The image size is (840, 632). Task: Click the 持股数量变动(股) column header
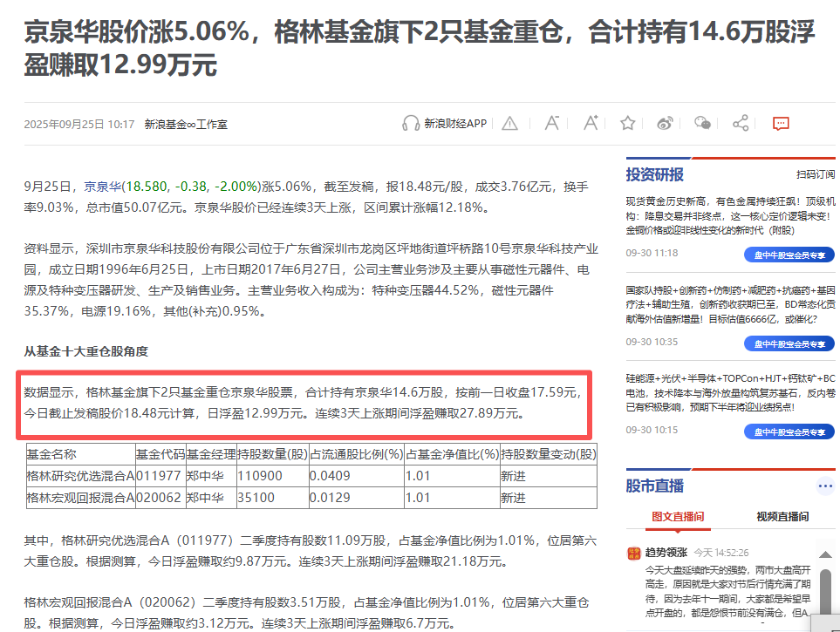pyautogui.click(x=549, y=454)
